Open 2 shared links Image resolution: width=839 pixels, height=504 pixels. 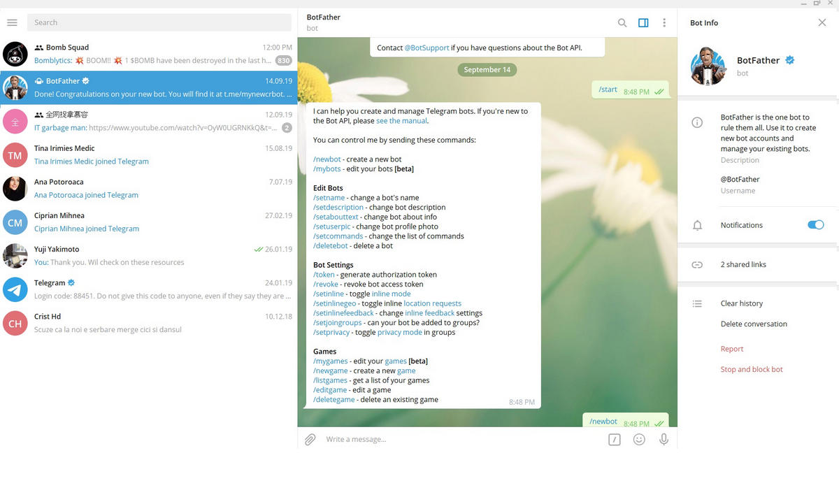coord(743,264)
